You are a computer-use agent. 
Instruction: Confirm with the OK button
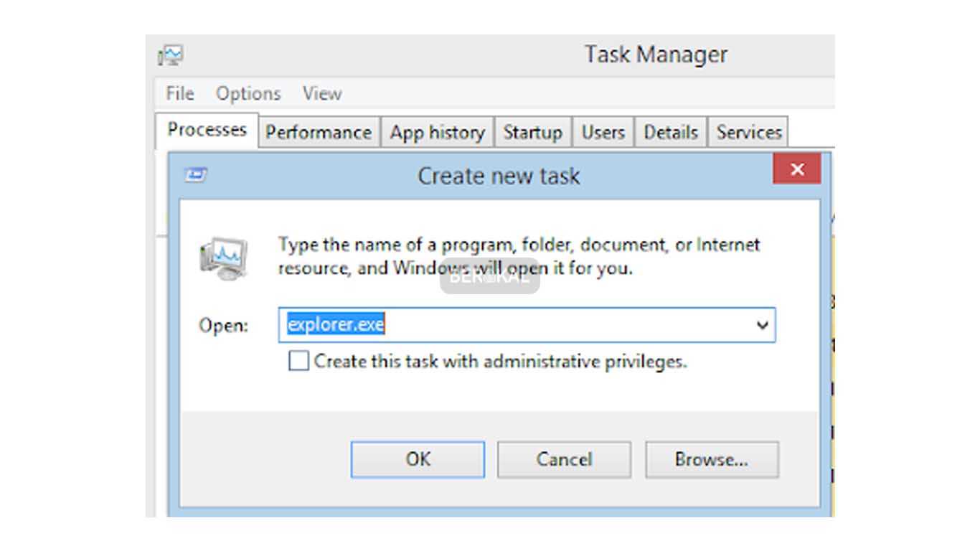[418, 459]
